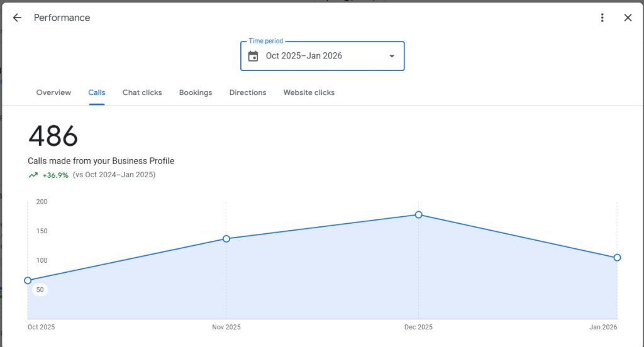Click the Jan 2026 data point on chart

[x=617, y=258]
